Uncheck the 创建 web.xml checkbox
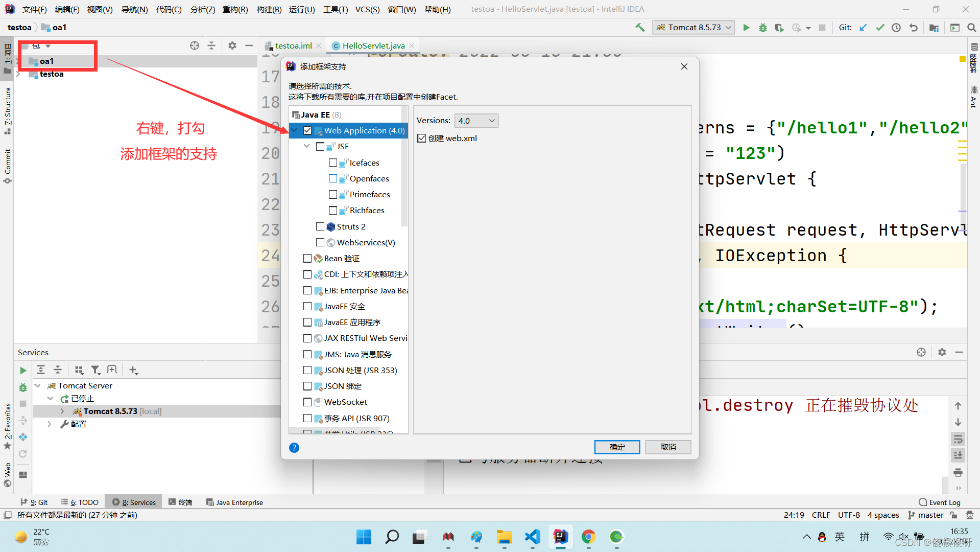 [x=422, y=138]
